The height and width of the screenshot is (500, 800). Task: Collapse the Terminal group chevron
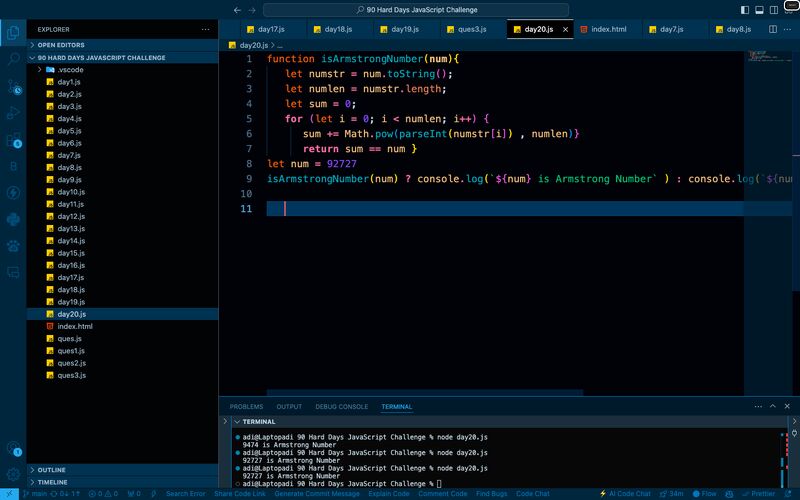pos(237,421)
